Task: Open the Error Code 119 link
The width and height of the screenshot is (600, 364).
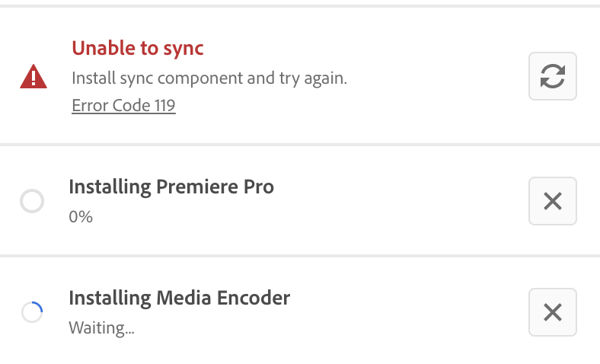Action: [123, 105]
